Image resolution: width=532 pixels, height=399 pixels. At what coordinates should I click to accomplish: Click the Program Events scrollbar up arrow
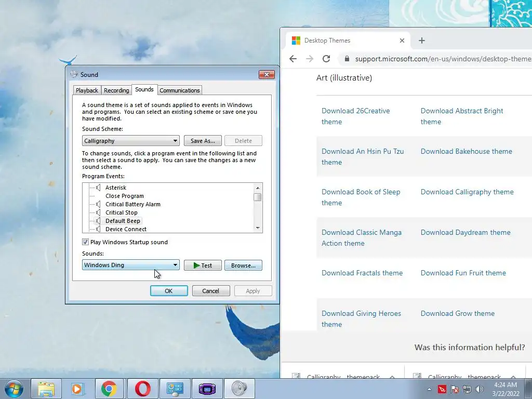coord(258,188)
